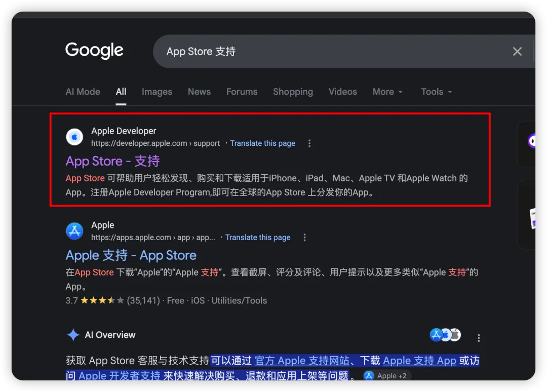Switch to the Images tab
Image resolution: width=547 pixels, height=392 pixels.
[x=157, y=92]
